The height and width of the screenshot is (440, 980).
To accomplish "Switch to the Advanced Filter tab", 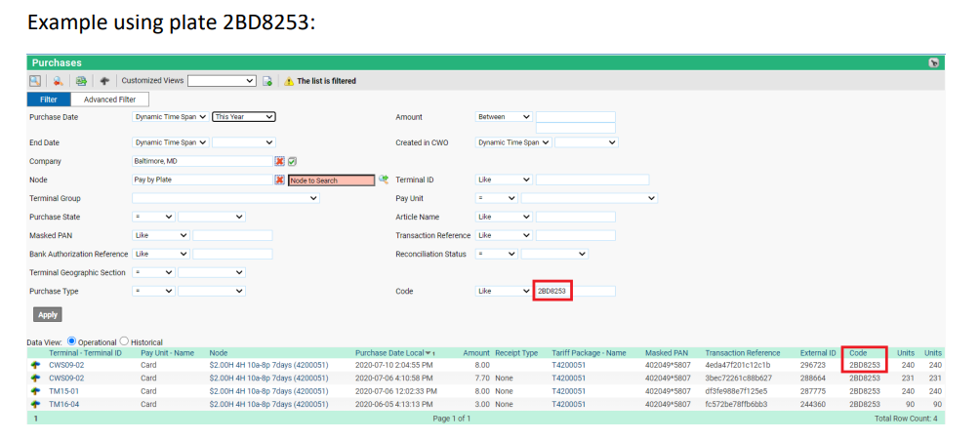I will 110,100.
